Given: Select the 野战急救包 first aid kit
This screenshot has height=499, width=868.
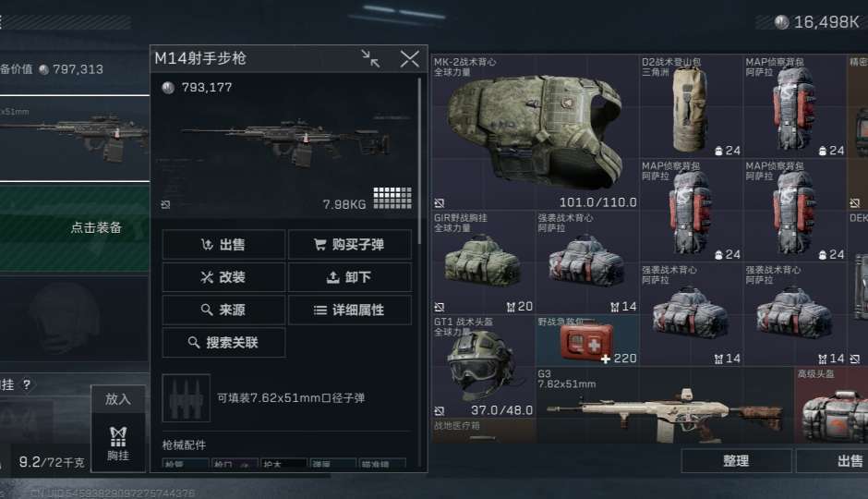Looking at the screenshot, I should pyautogui.click(x=587, y=341).
